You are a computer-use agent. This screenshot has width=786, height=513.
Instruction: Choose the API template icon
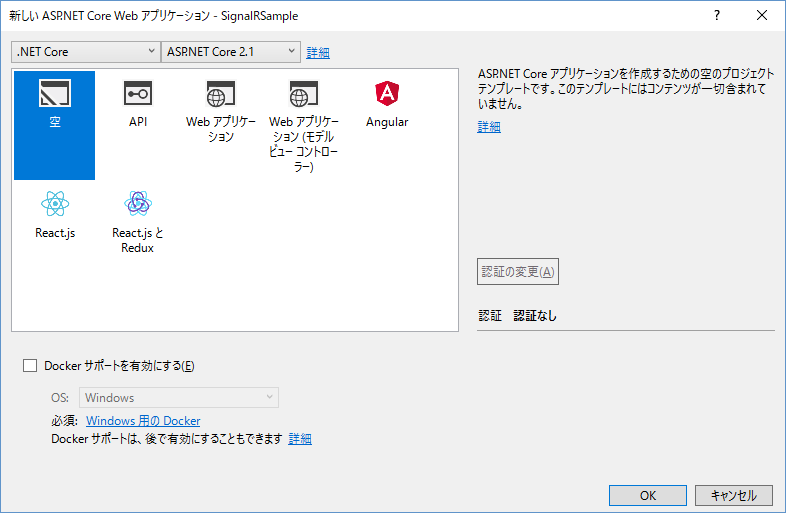point(138,93)
